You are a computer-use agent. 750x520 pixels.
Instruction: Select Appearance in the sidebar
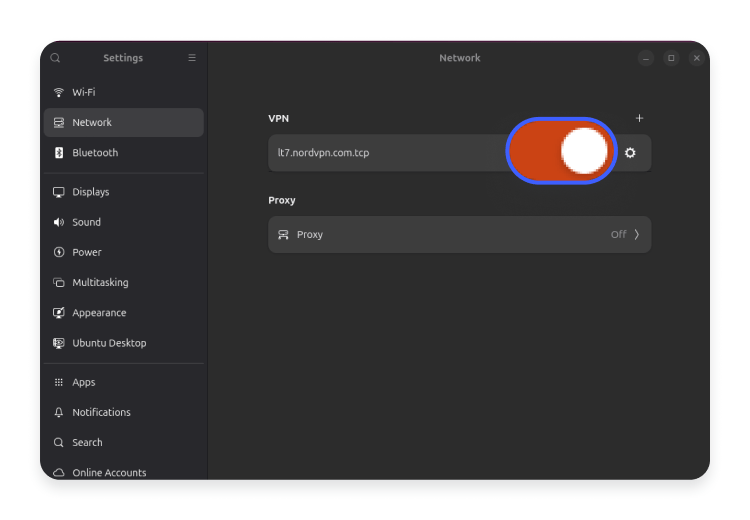click(99, 313)
